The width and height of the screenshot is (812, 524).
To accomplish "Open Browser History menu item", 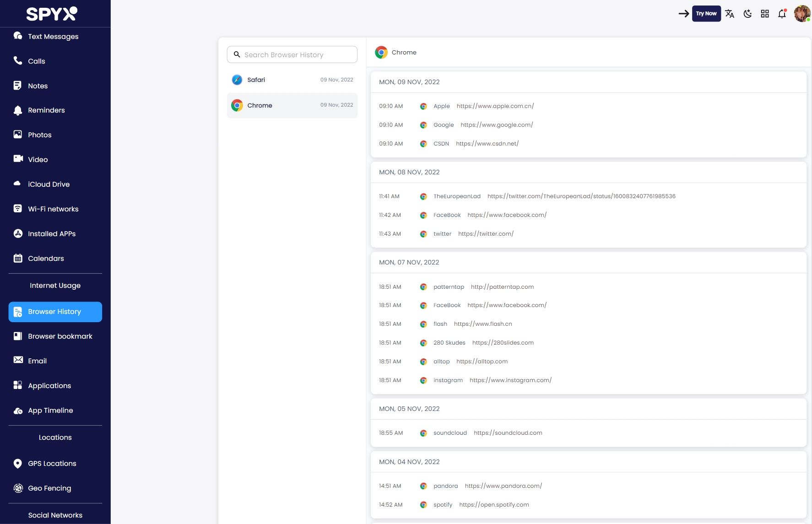I will point(55,312).
